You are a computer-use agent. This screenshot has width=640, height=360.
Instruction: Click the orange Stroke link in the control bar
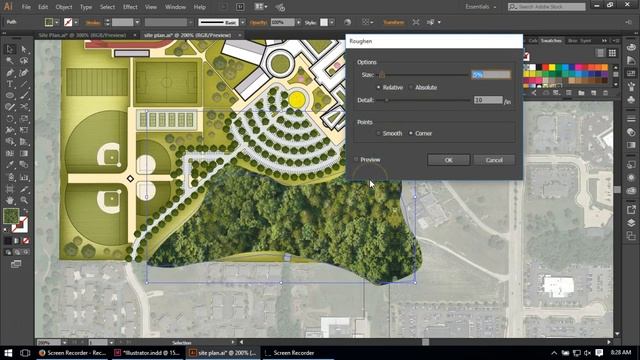click(93, 22)
